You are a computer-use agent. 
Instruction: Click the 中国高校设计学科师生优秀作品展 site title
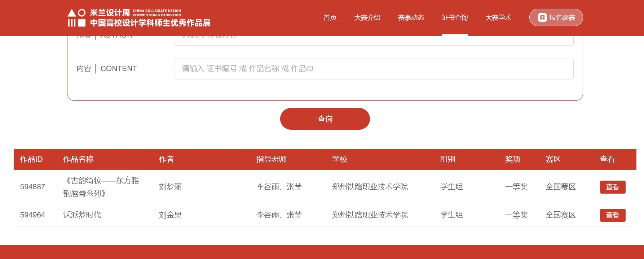coord(150,23)
